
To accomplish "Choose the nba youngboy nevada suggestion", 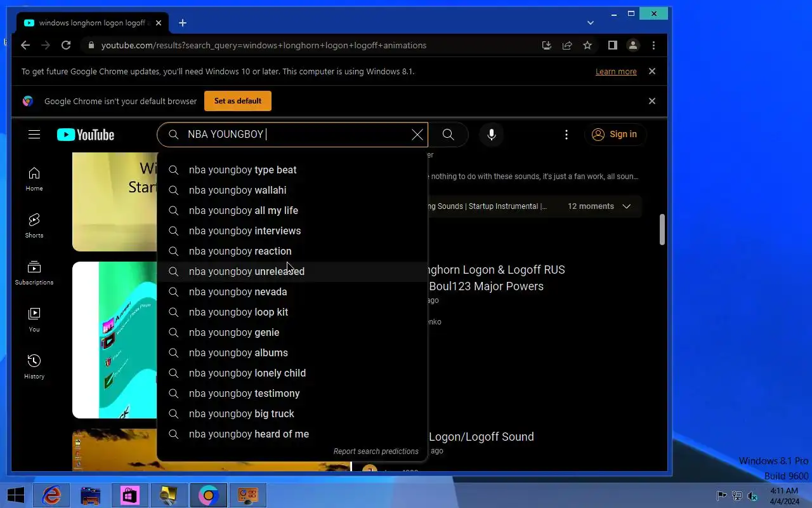I will (292, 291).
